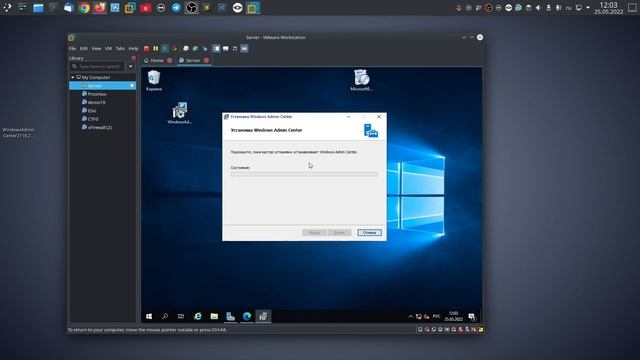Select the CTFd VM in the Library

point(93,119)
